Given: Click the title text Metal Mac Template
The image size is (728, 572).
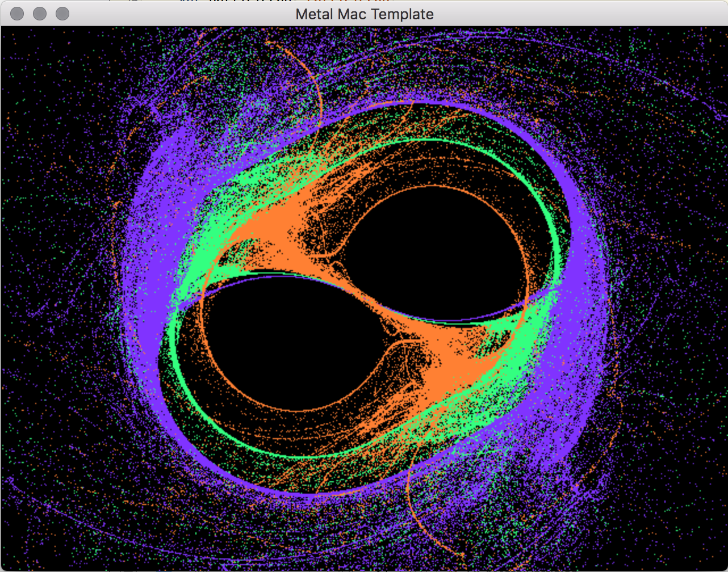Looking at the screenshot, I should click(x=364, y=14).
